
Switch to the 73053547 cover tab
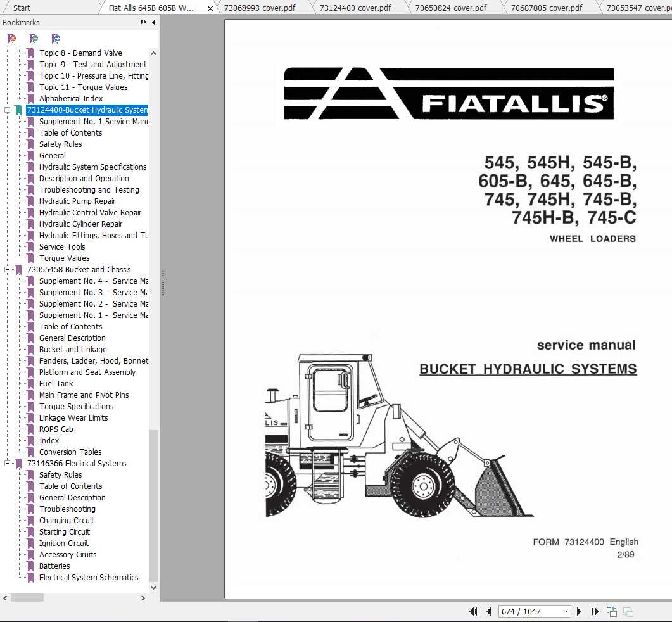638,8
